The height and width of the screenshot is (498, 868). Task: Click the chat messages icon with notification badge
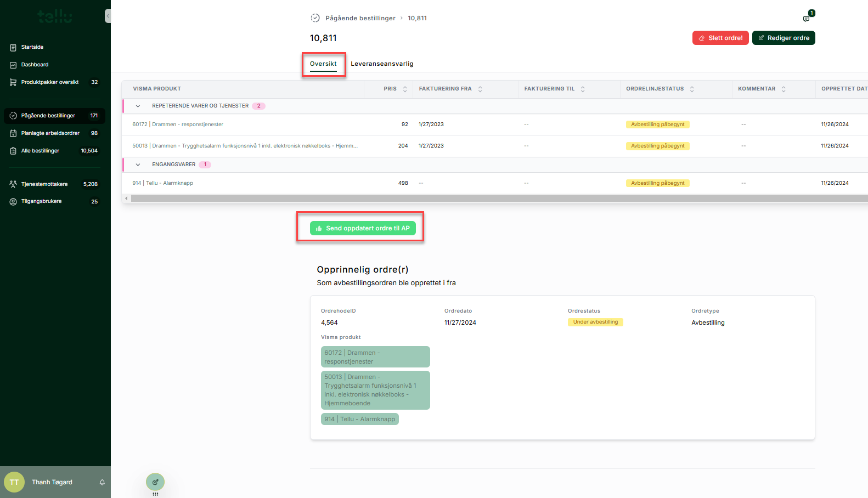pos(806,19)
